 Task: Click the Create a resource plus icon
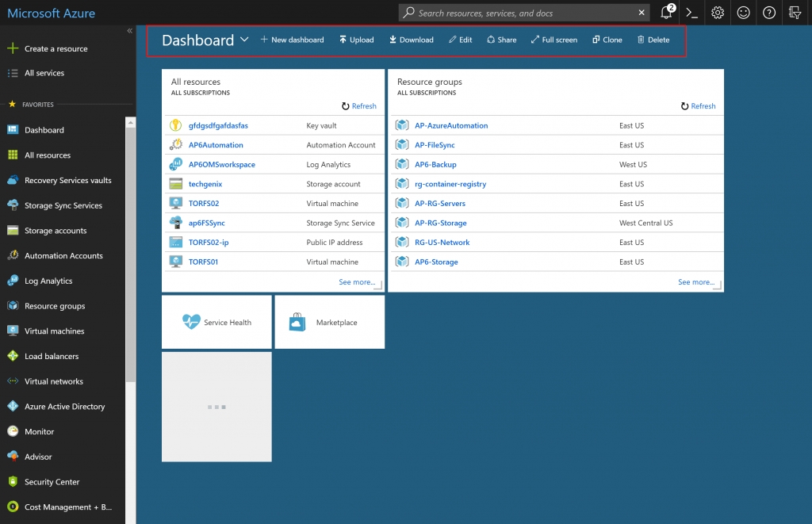click(x=13, y=48)
